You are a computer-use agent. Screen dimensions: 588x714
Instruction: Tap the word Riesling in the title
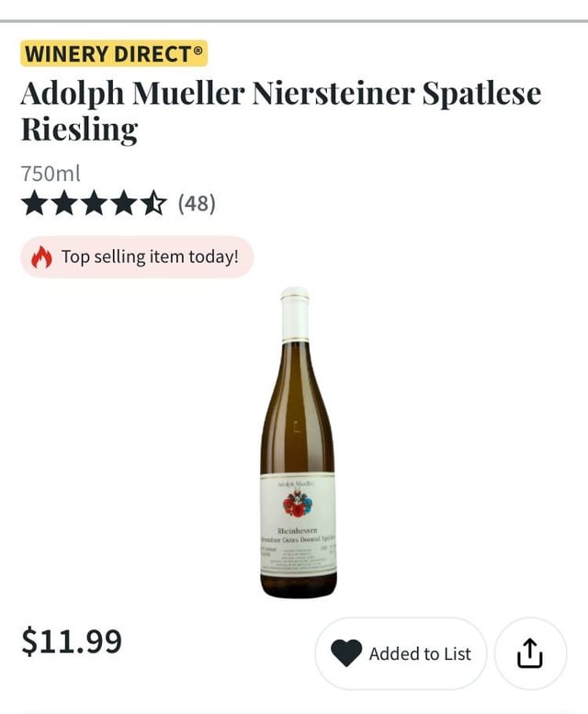(79, 130)
